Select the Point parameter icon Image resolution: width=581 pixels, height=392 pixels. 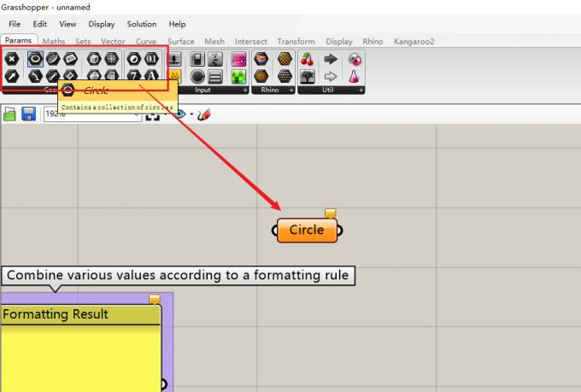pyautogui.click(x=12, y=59)
